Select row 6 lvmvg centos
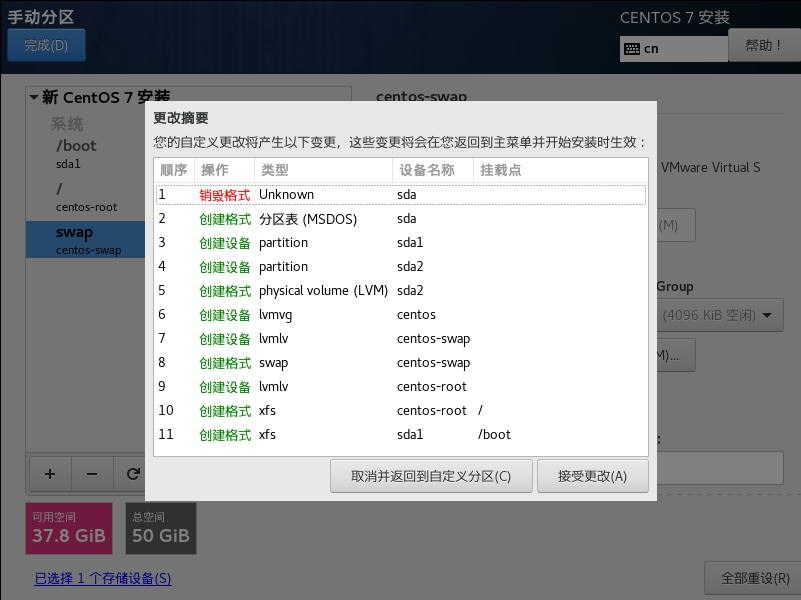 coord(401,315)
